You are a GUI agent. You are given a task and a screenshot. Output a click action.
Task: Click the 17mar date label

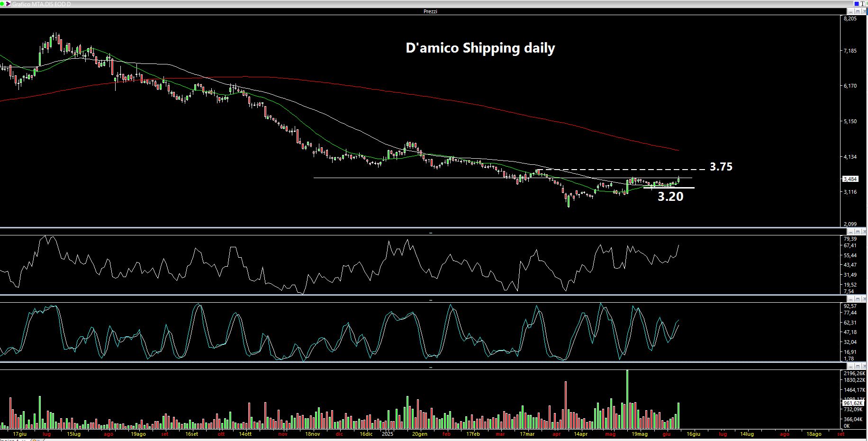click(x=527, y=434)
